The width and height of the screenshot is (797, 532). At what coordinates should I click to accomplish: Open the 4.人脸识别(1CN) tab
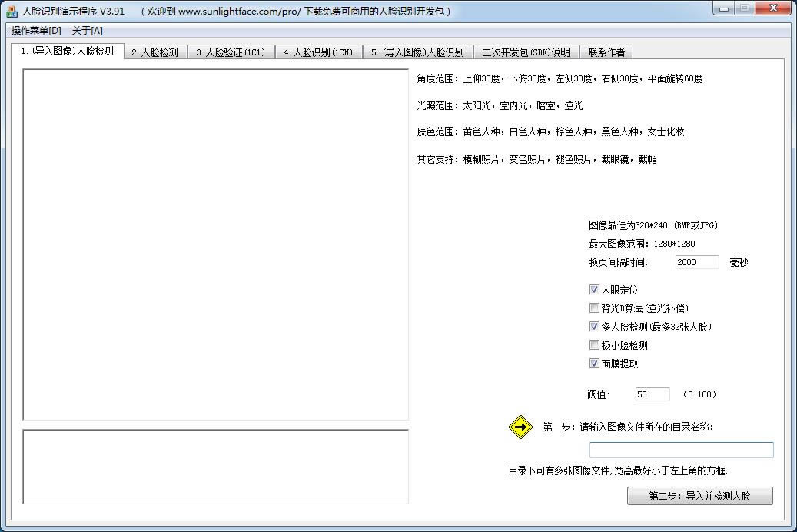click(318, 52)
